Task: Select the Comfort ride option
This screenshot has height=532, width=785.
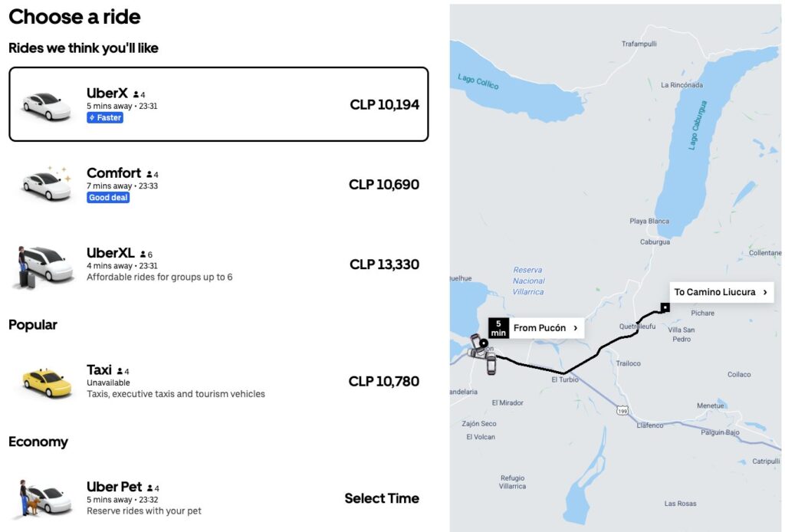Action: [218, 185]
